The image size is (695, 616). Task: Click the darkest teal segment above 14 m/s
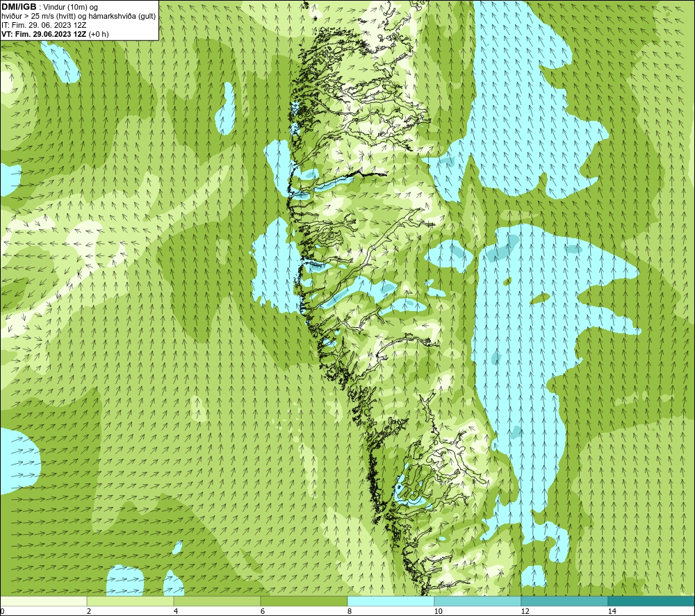coord(651,601)
